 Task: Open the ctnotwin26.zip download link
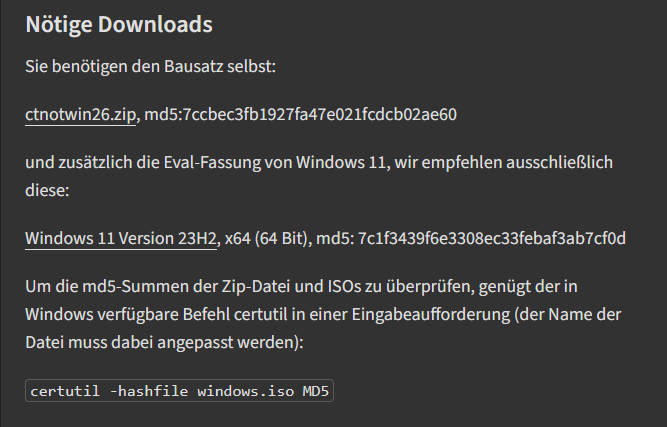[x=80, y=114]
